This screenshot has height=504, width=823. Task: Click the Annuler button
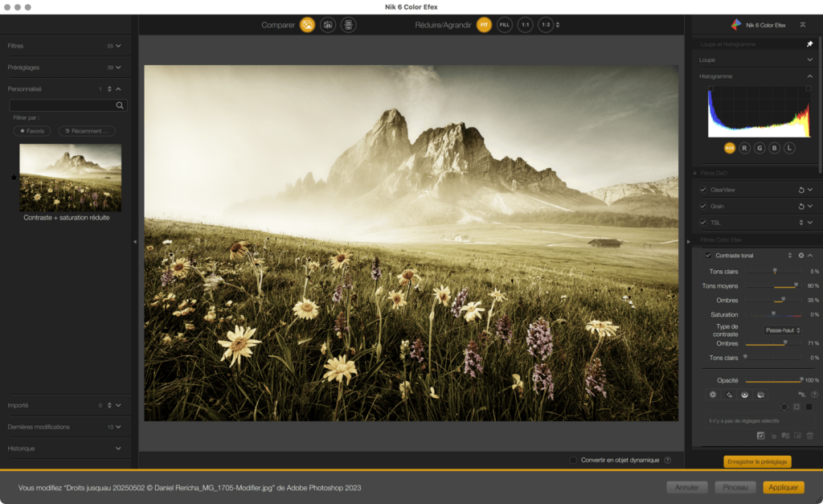tap(687, 488)
